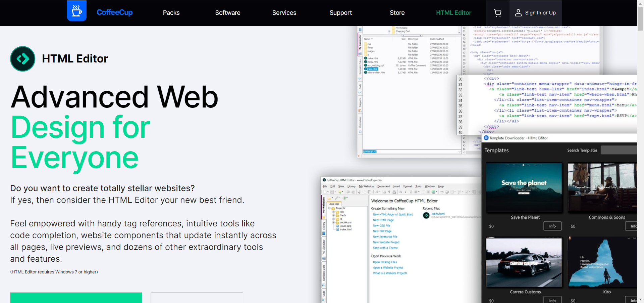The image size is (644, 303).
Task: Select the Carrera Customs template thumbnail
Action: tap(524, 262)
